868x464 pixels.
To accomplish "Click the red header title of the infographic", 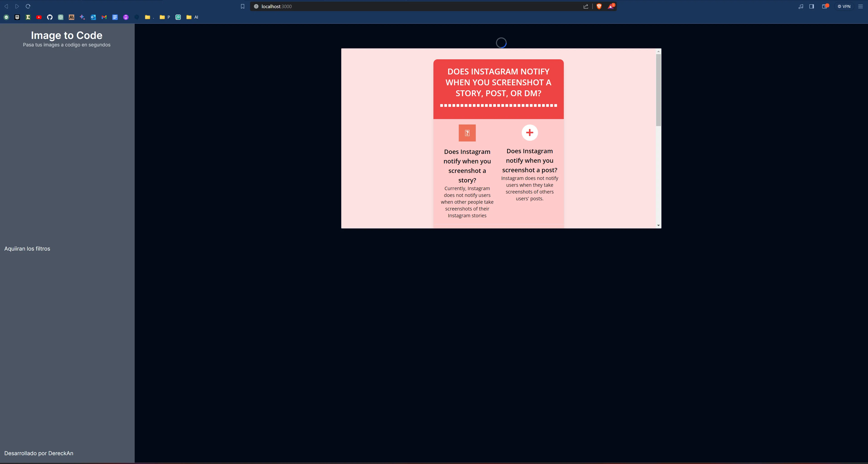I will (x=498, y=83).
